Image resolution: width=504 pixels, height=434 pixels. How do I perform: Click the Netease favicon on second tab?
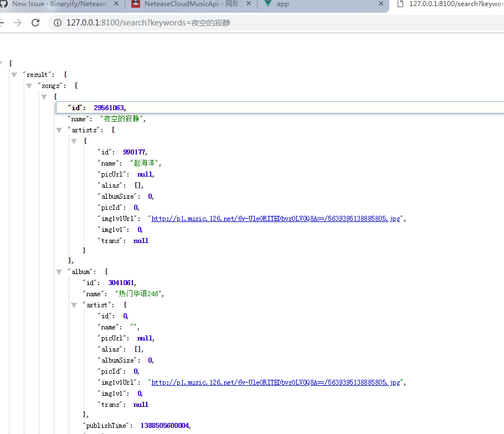[x=136, y=3]
